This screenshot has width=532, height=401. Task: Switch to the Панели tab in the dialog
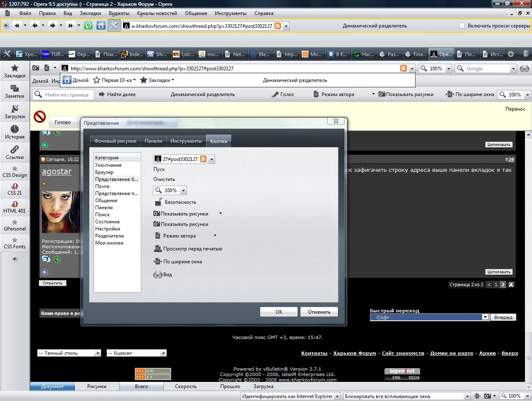click(x=153, y=141)
